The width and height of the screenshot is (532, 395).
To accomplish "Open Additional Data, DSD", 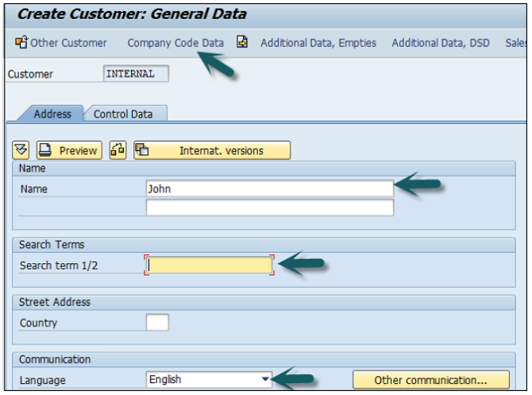I will pos(441,43).
